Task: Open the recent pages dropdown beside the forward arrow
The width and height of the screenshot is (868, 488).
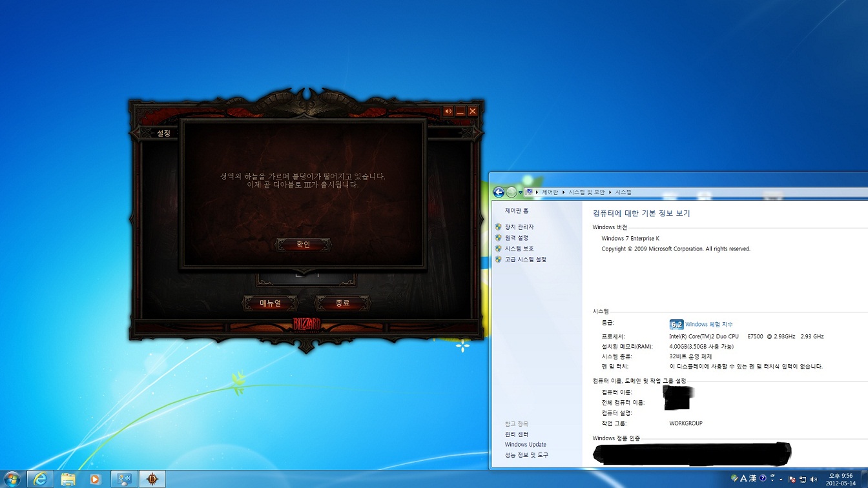Action: point(521,192)
